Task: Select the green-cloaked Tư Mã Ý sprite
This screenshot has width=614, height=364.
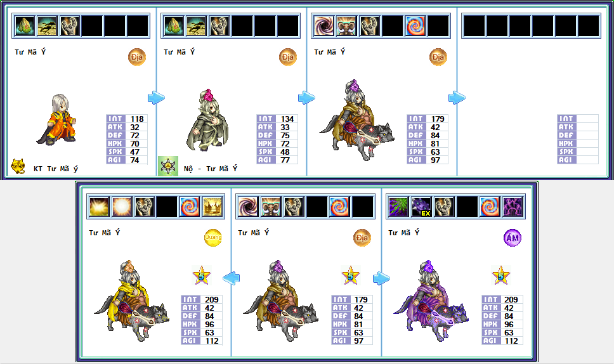Action: tap(207, 120)
